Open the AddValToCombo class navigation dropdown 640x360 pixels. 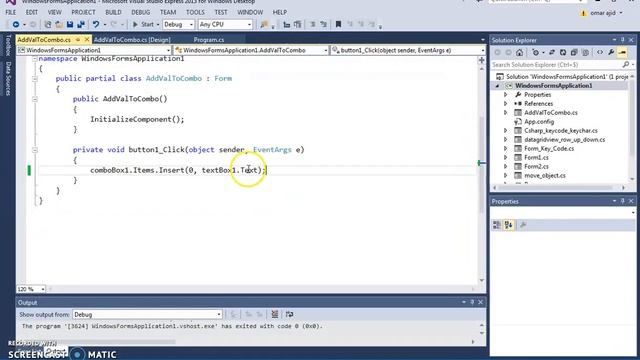(251, 50)
